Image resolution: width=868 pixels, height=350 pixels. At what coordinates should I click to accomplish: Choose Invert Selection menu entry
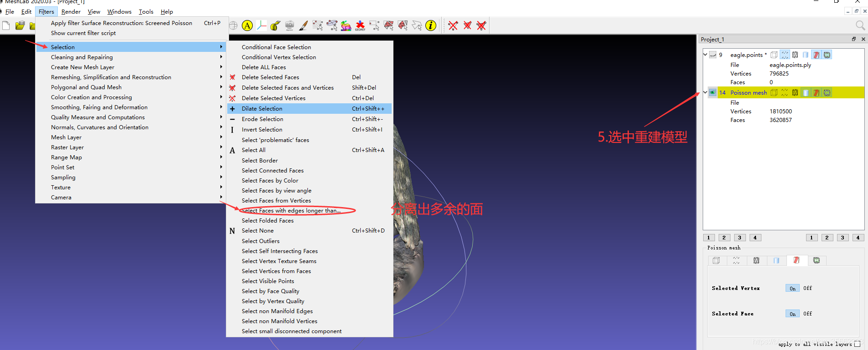310,129
